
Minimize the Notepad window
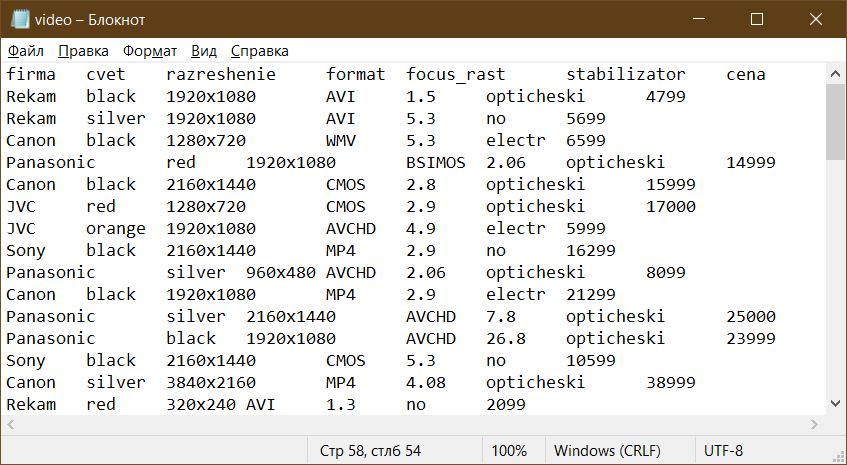[699, 19]
